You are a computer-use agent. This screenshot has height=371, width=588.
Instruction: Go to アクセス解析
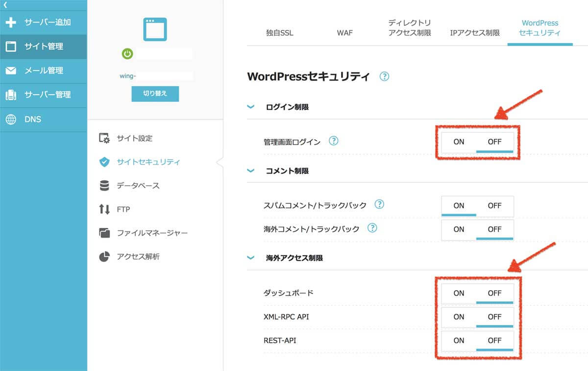pos(138,256)
